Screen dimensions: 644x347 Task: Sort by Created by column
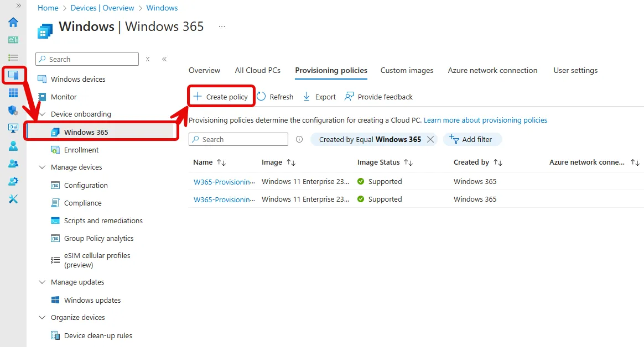pos(478,162)
